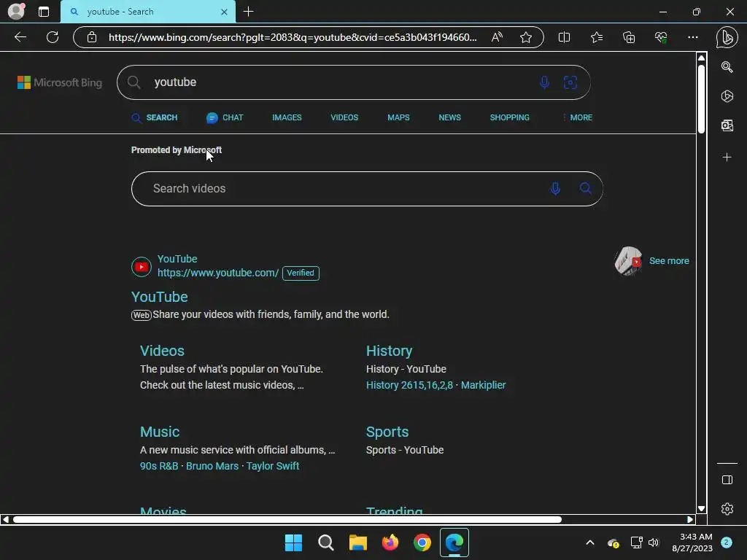Select the youtube - Search tab
Viewport: 747px width, 560px height.
(147, 12)
